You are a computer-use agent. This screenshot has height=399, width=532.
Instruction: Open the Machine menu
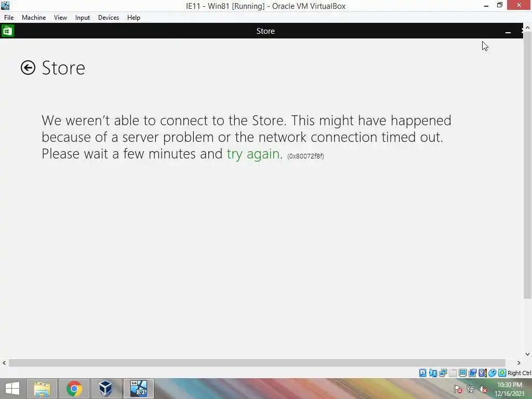(34, 18)
